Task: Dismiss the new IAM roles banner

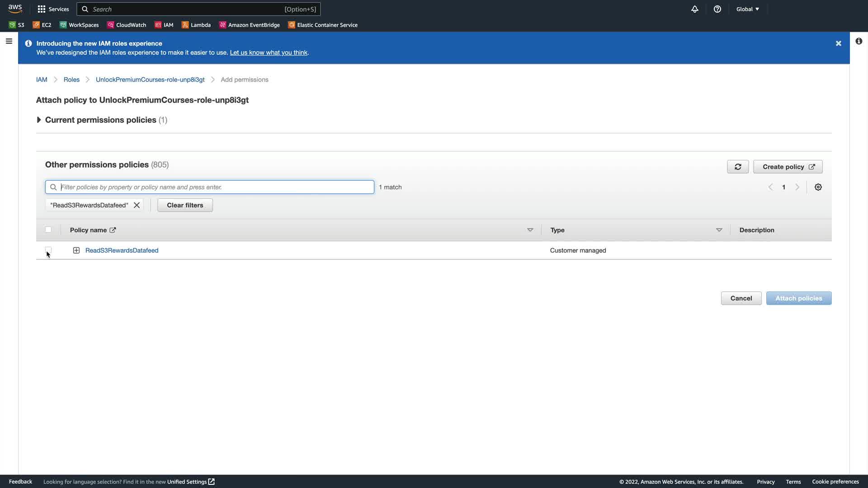Action: click(838, 43)
